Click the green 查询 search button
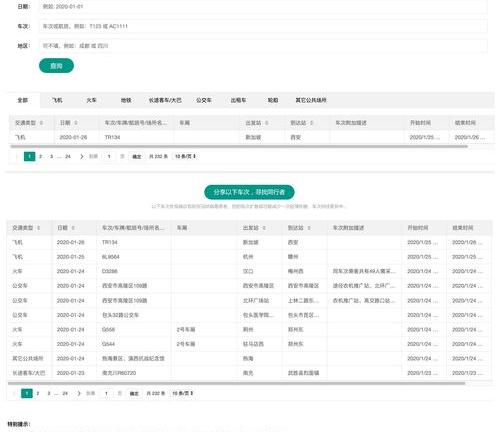Image resolution: width=500 pixels, height=432 pixels. tap(56, 66)
